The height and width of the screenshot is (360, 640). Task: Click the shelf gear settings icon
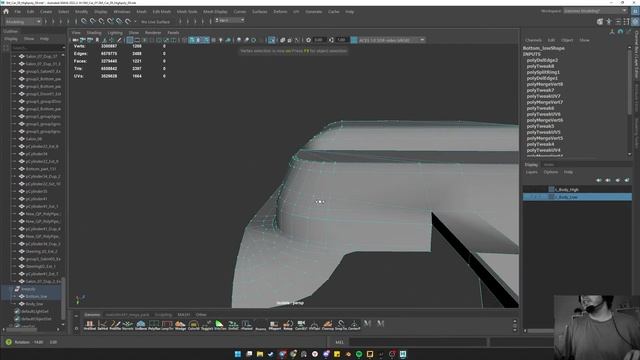tap(76, 328)
